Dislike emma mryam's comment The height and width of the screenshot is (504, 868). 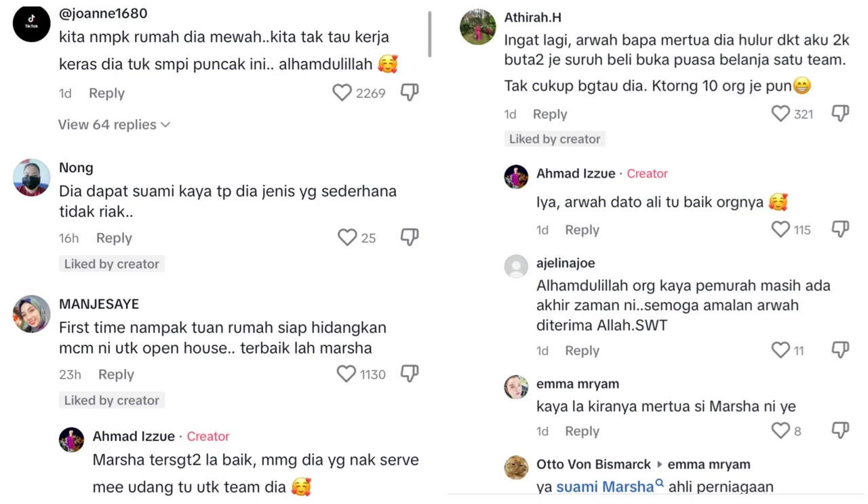point(840,430)
